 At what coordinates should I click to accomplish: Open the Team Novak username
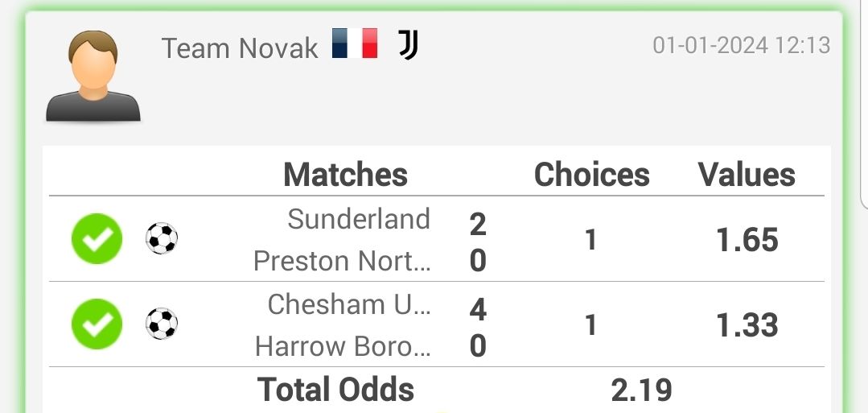pos(240,48)
